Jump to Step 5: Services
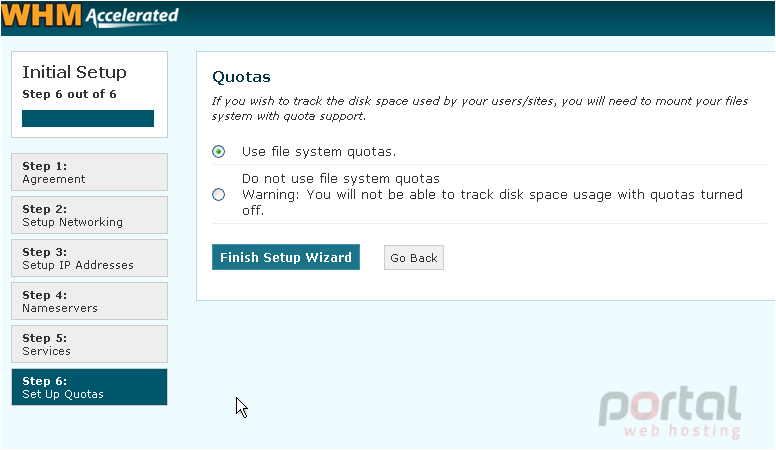The image size is (776, 450). coord(90,345)
